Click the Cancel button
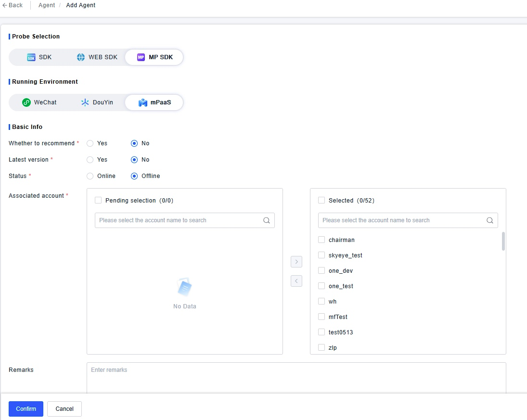This screenshot has height=420, width=527. pos(64,409)
